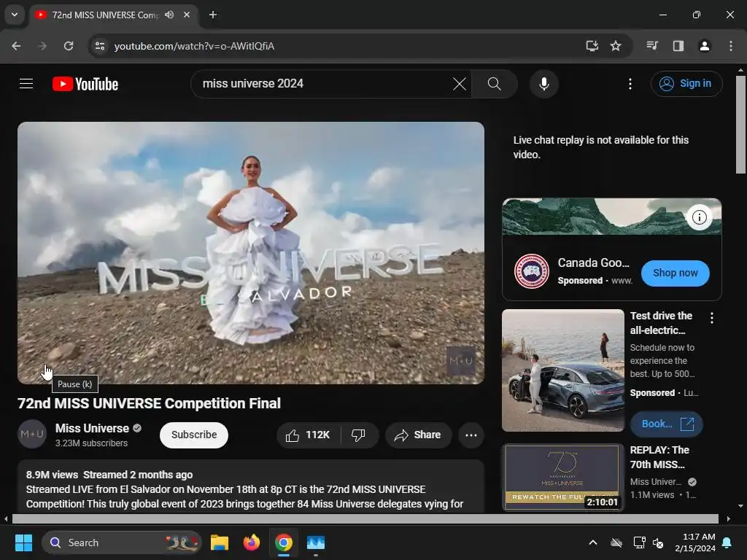Click install app icon in address bar
The height and width of the screenshot is (560, 747).
[x=592, y=46]
